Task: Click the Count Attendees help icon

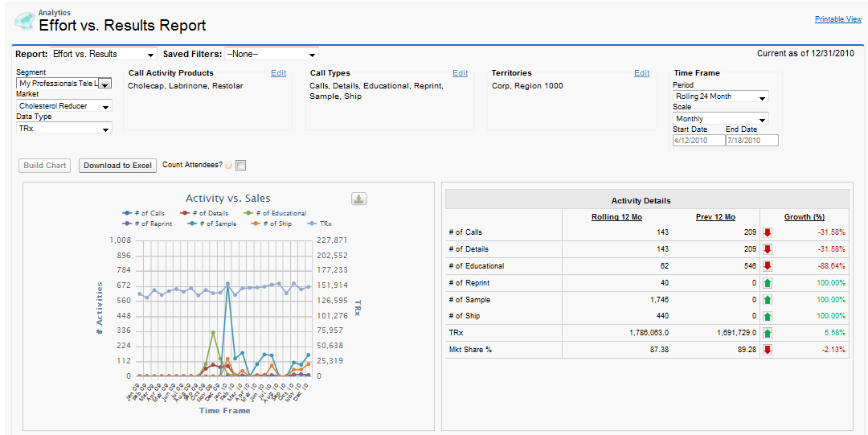Action: point(228,166)
